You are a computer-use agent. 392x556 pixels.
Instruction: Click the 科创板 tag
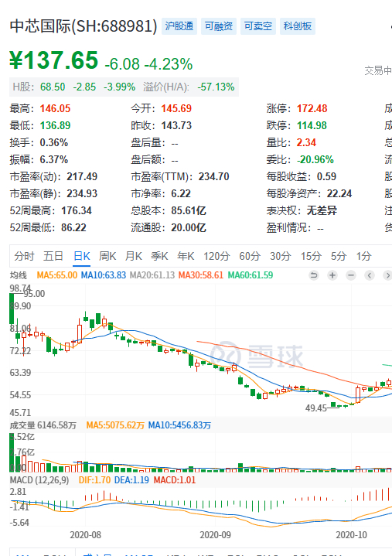coord(298,26)
